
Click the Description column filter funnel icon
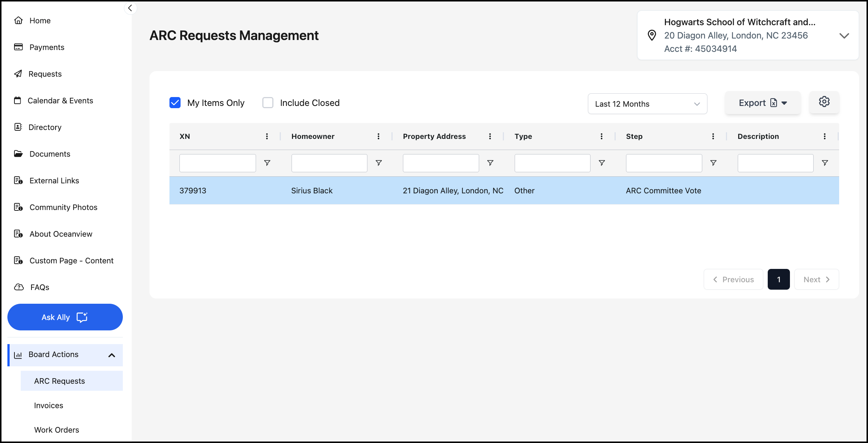click(825, 163)
